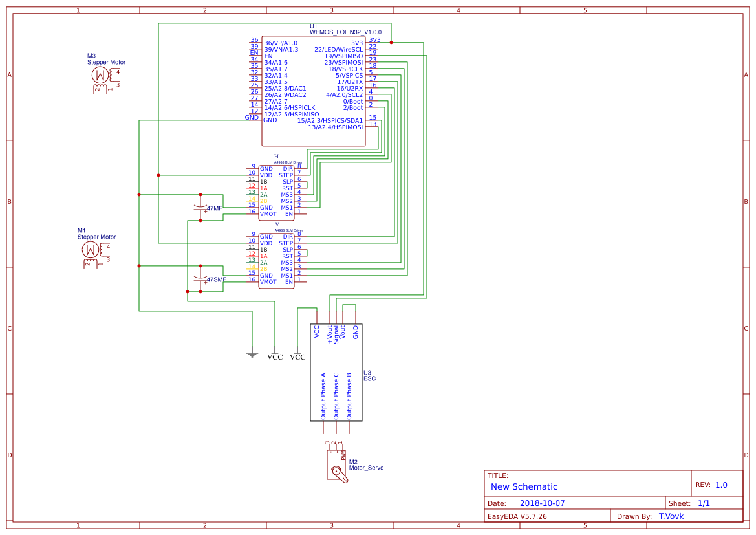Select the WEMOS_LOLIN32 U1 component body
The image size is (756, 535).
pos(314,91)
